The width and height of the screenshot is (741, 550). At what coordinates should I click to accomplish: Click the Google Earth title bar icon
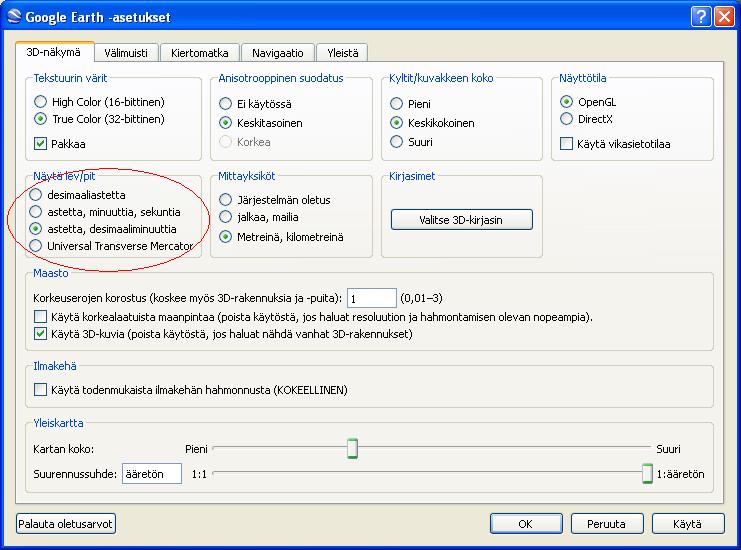coord(13,16)
